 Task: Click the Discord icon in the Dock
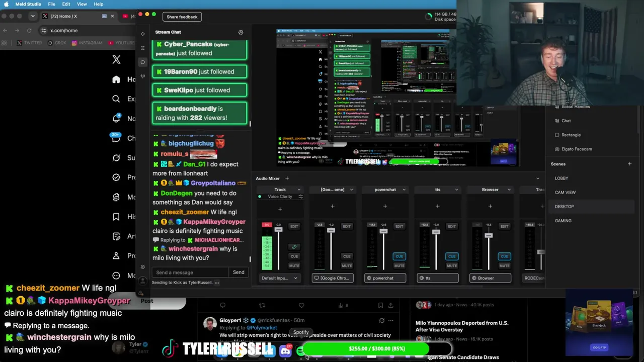pyautogui.click(x=285, y=351)
